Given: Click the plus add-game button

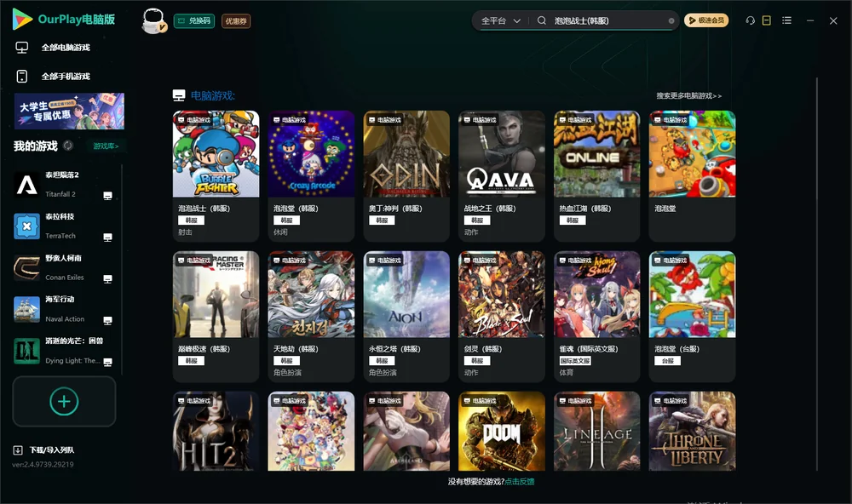Looking at the screenshot, I should pyautogui.click(x=64, y=401).
